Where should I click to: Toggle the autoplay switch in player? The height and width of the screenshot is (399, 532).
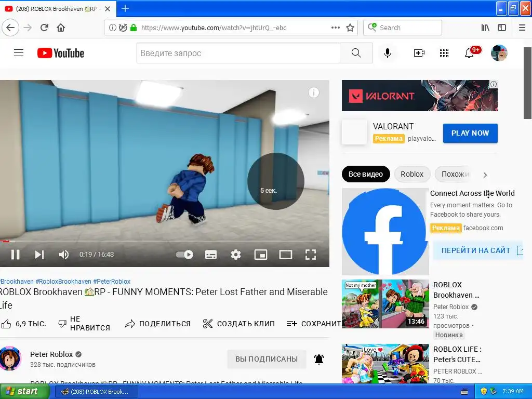point(184,255)
